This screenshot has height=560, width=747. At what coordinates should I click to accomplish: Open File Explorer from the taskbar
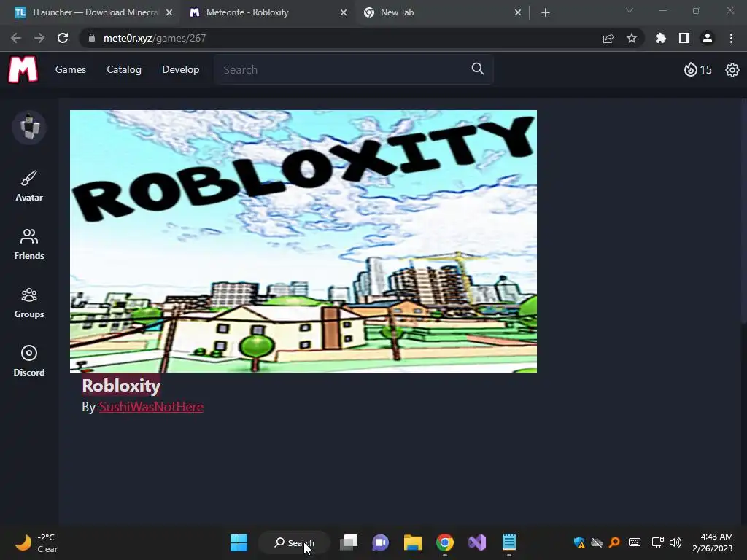point(413,542)
